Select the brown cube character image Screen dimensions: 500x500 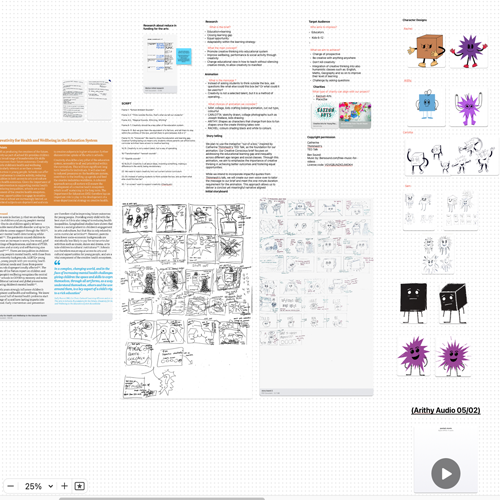(427, 50)
